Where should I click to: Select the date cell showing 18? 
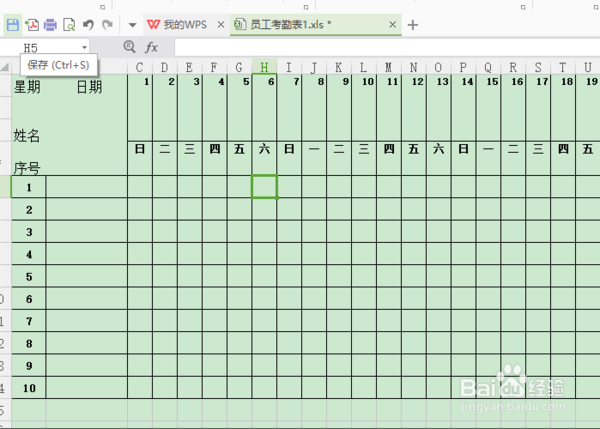563,108
